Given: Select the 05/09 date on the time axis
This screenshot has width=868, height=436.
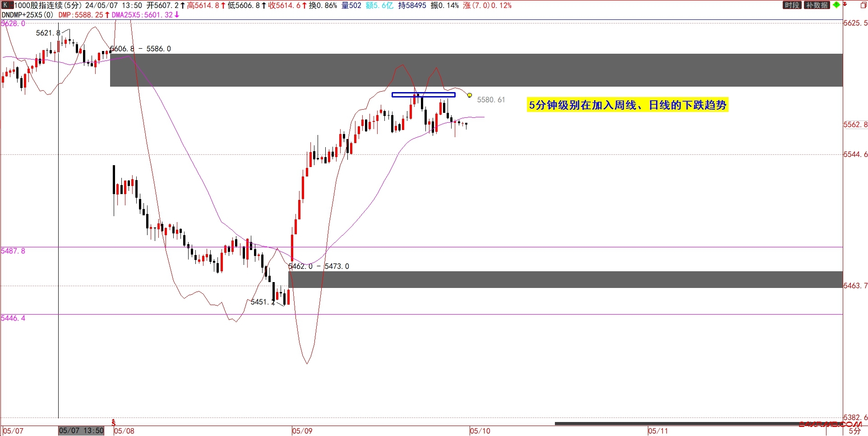Looking at the screenshot, I should [302, 431].
